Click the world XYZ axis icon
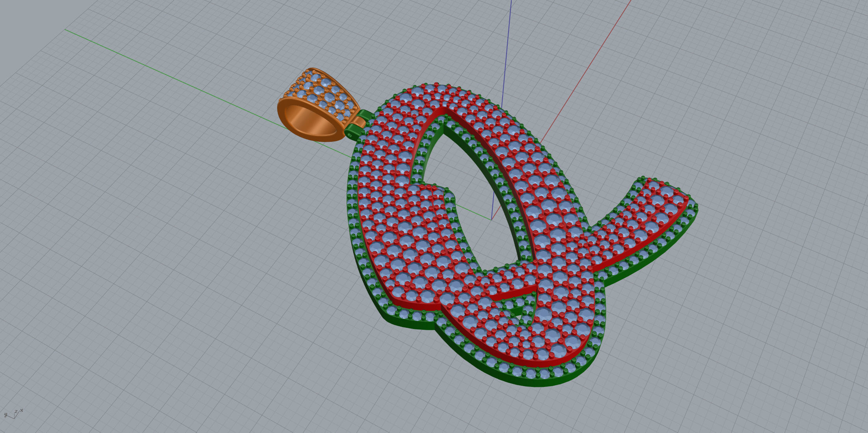868x433 pixels. [x=13, y=413]
